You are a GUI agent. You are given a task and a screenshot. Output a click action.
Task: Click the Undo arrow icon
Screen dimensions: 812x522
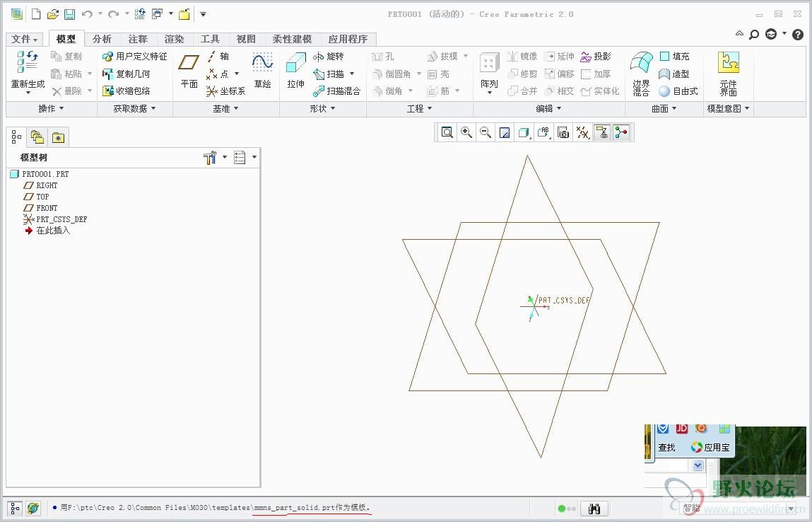click(x=87, y=14)
